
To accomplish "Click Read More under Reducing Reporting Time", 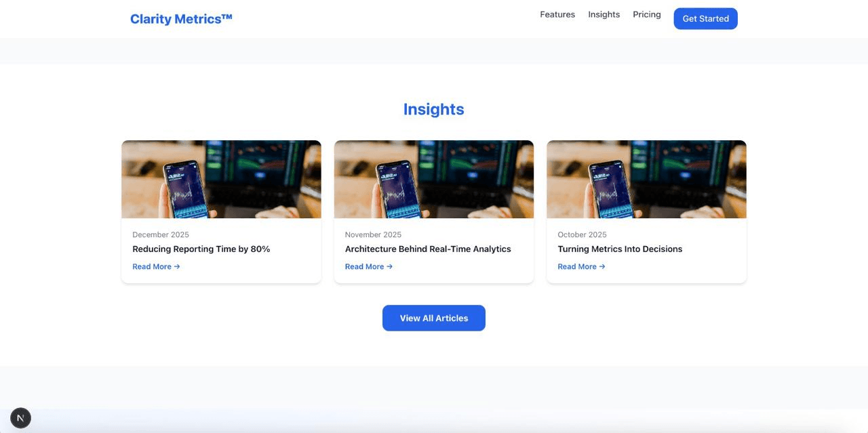I will [x=156, y=266].
